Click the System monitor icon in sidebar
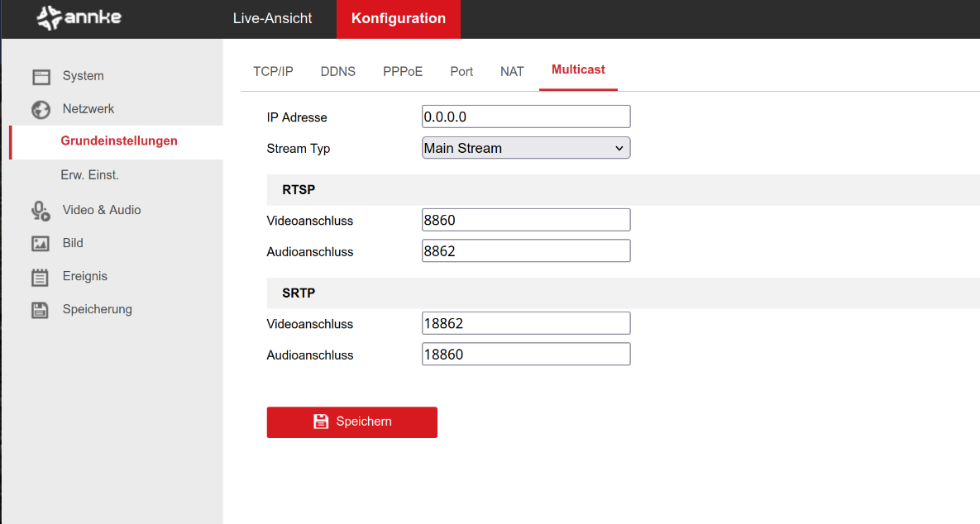 41,77
